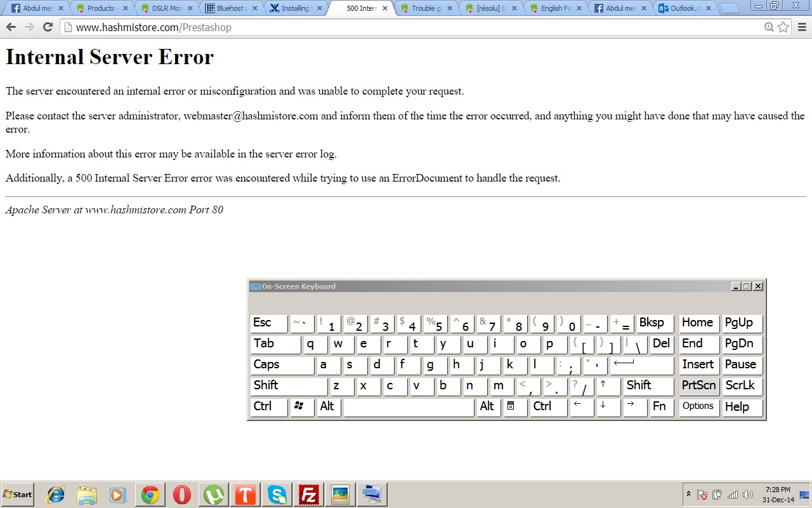Click the Del key on On-Screen Keyboard
This screenshot has width=812, height=508.
point(662,344)
